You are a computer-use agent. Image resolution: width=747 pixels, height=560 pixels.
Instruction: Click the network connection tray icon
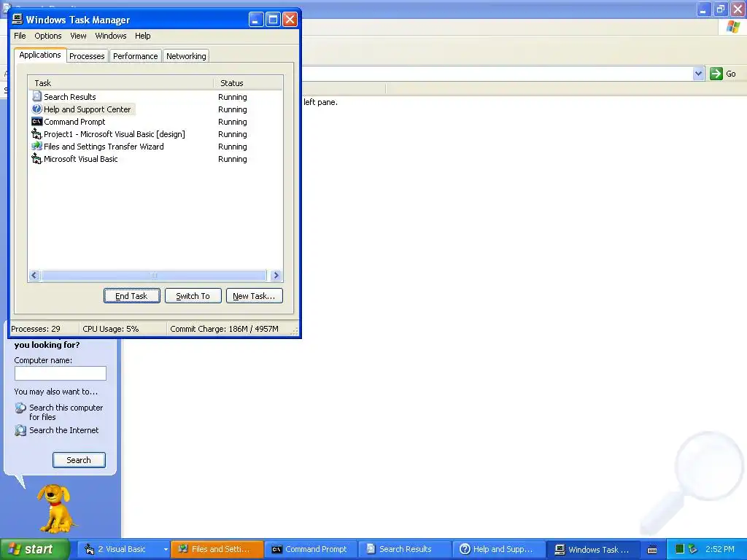click(x=693, y=549)
